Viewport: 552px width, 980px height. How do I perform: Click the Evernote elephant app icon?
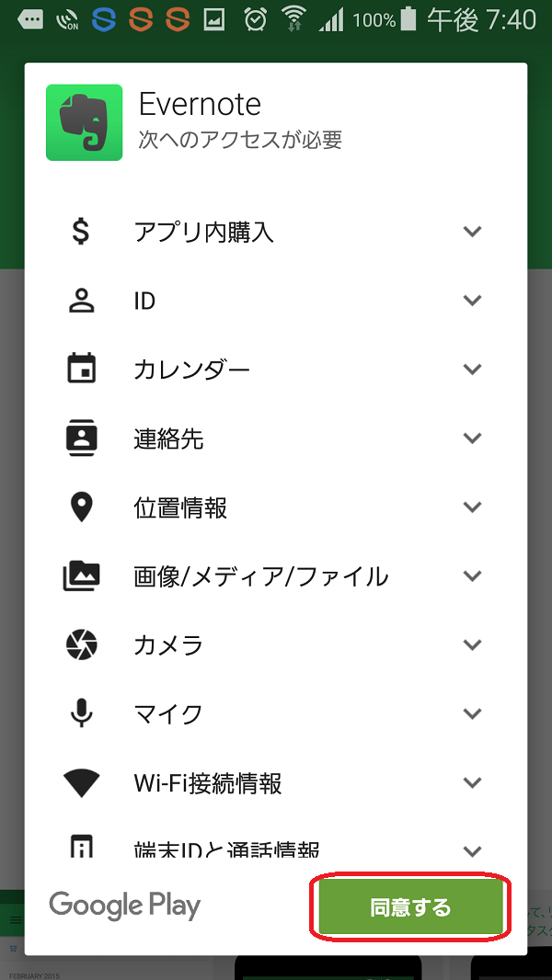tap(81, 122)
